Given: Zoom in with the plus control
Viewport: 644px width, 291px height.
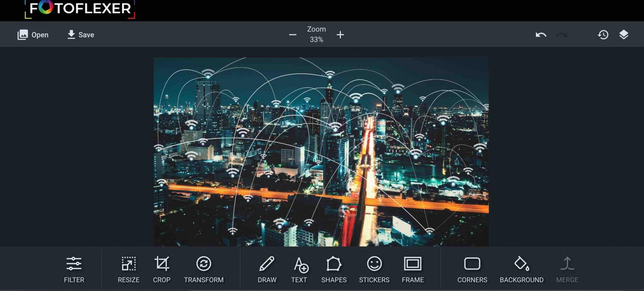Looking at the screenshot, I should click(340, 35).
